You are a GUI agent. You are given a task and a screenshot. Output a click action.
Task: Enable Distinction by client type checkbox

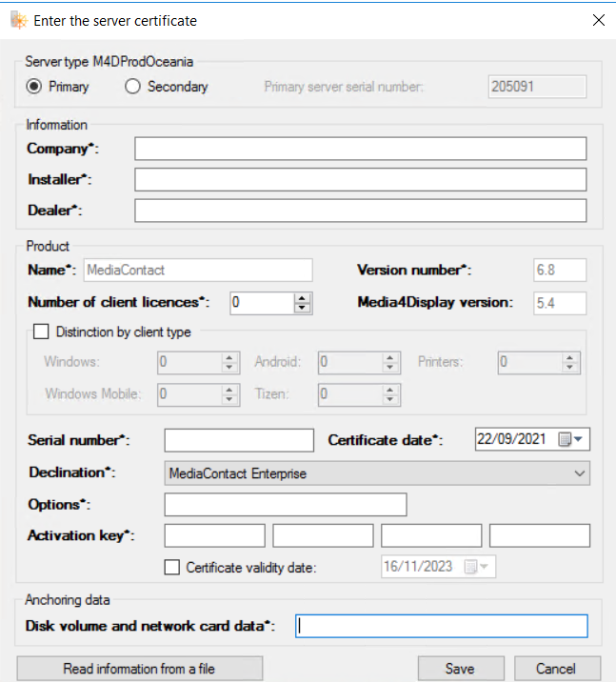click(x=41, y=332)
